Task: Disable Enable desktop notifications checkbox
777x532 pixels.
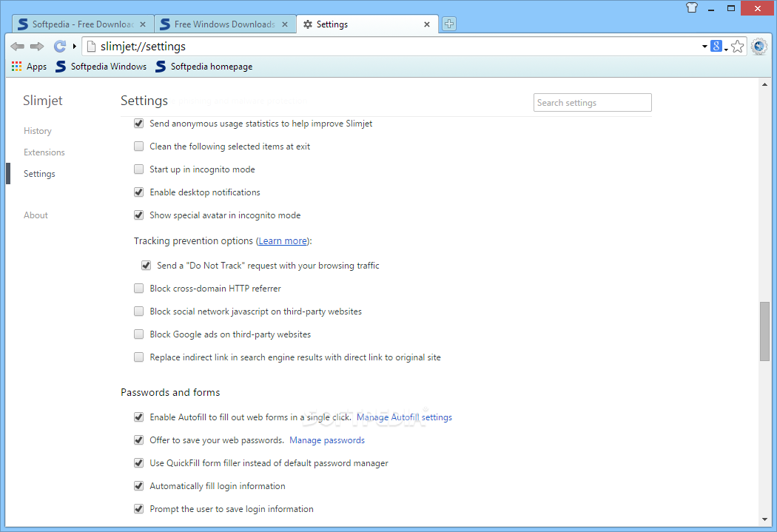Action: click(x=139, y=192)
